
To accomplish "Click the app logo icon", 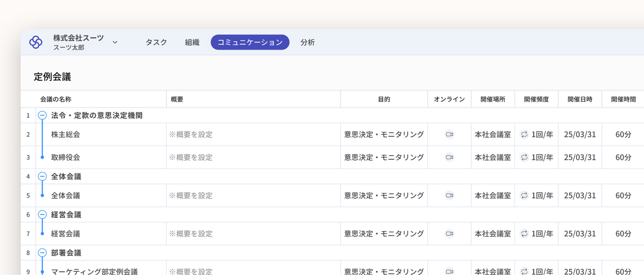I will click(36, 42).
